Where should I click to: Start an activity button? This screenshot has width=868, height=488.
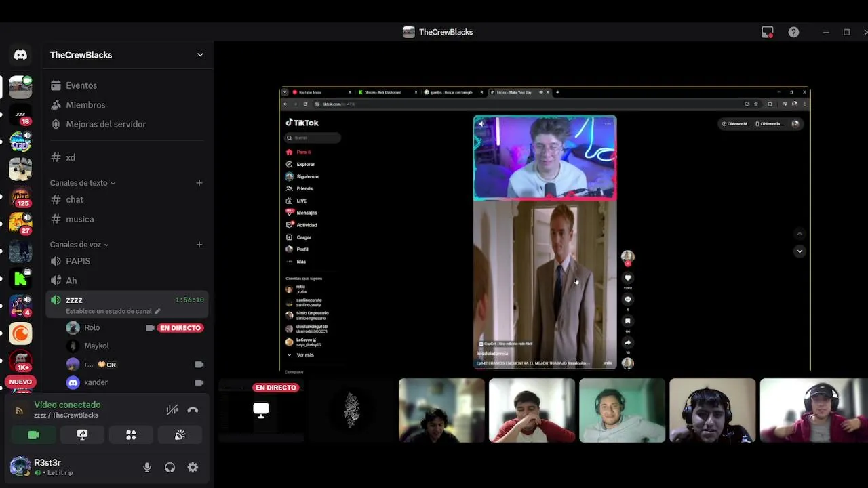point(131,435)
